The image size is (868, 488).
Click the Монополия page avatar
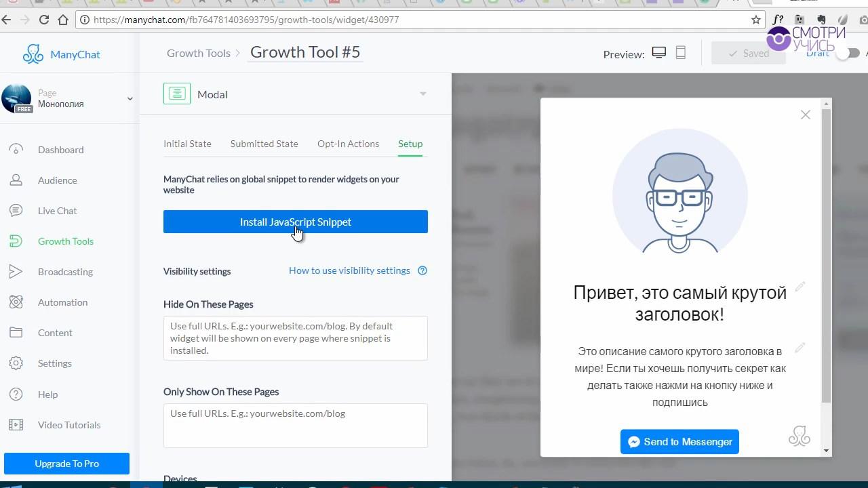point(16,98)
